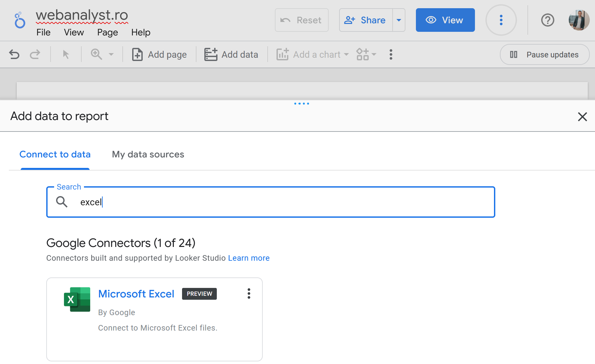Open the help question mark icon
595x364 pixels.
tap(547, 20)
